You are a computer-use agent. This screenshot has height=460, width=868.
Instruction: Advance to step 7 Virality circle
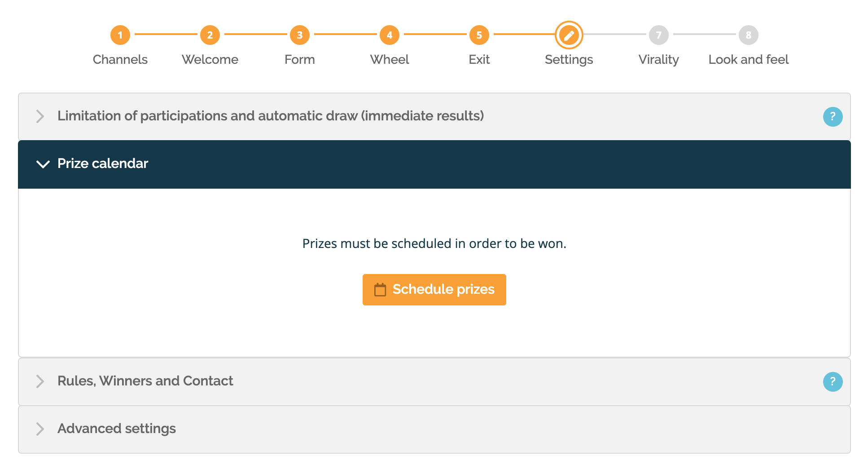(659, 35)
